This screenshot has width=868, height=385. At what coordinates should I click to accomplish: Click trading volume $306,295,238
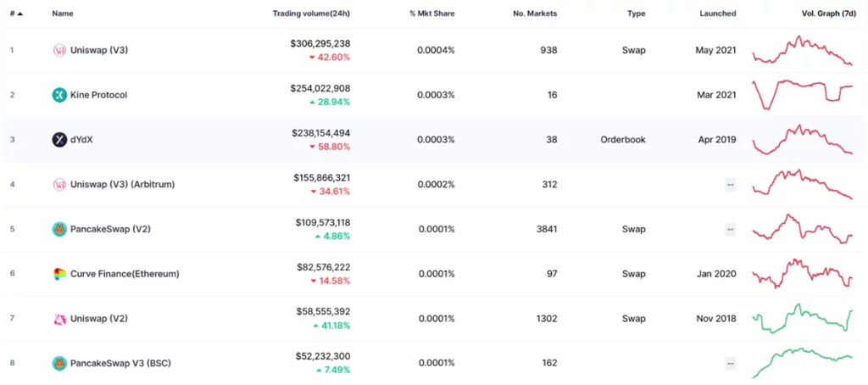click(x=320, y=43)
